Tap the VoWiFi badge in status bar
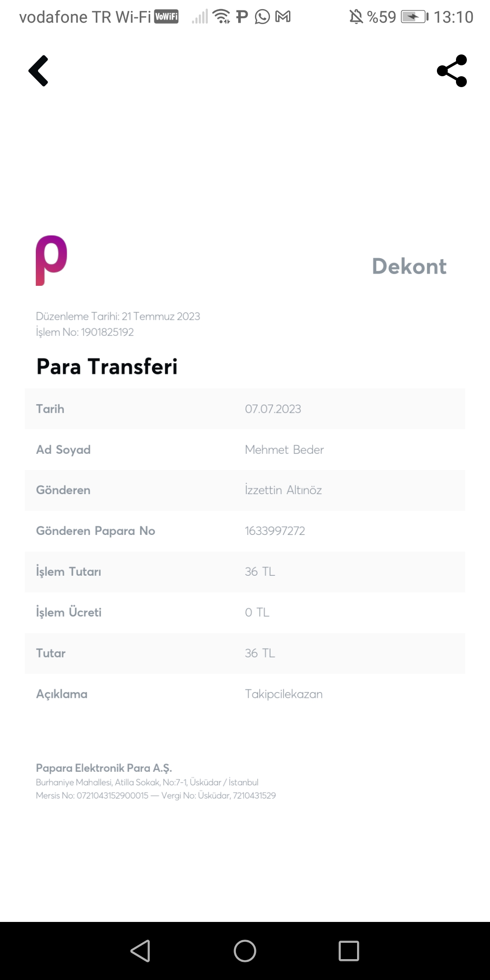490x980 pixels. tap(166, 17)
